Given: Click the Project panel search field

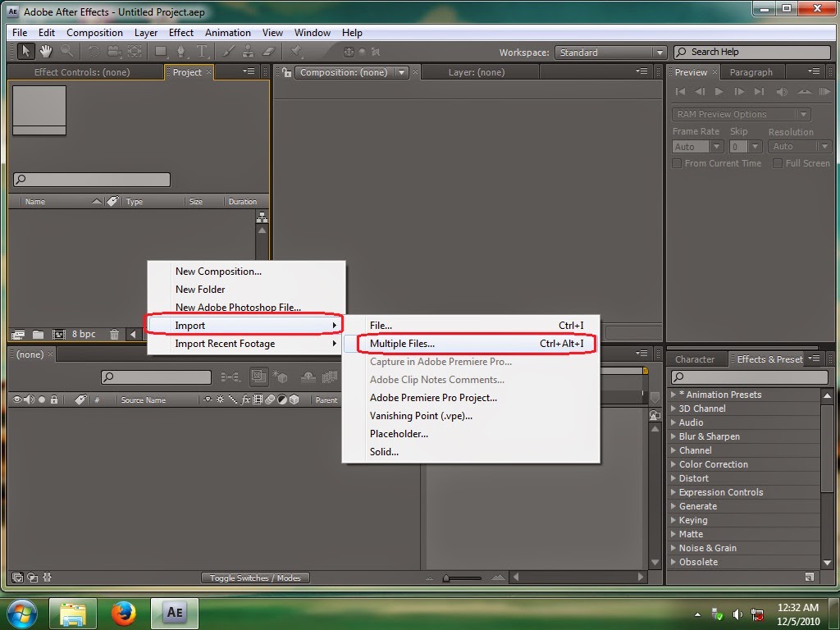Looking at the screenshot, I should [x=92, y=180].
